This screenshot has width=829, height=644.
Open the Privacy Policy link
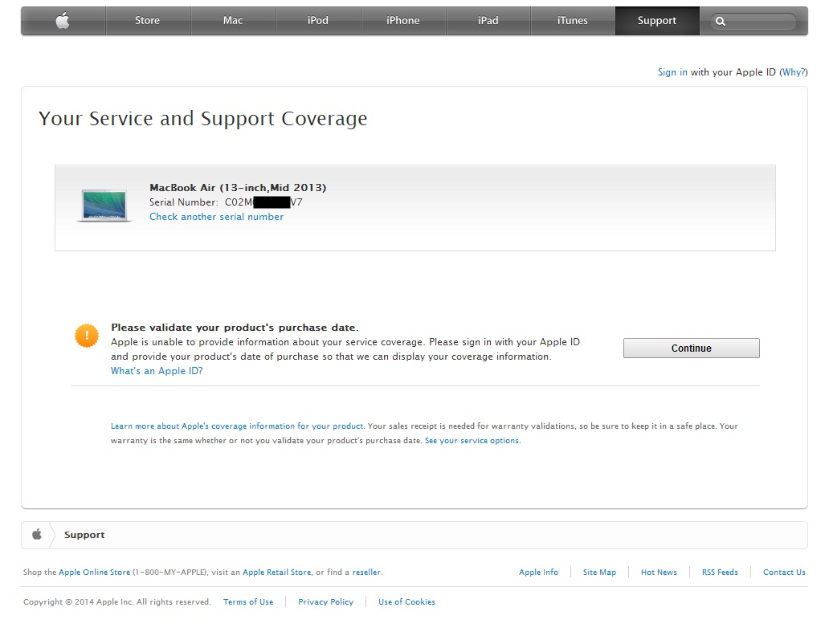[325, 601]
